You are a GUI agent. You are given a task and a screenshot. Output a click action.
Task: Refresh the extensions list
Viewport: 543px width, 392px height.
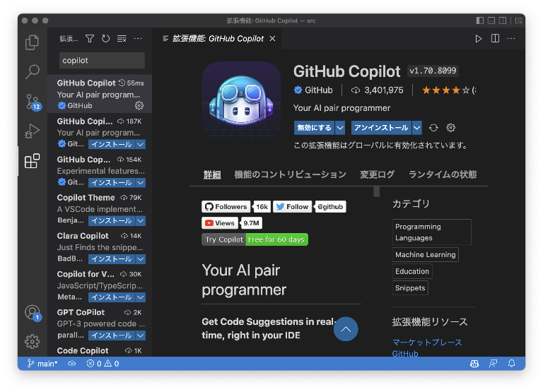tap(105, 38)
